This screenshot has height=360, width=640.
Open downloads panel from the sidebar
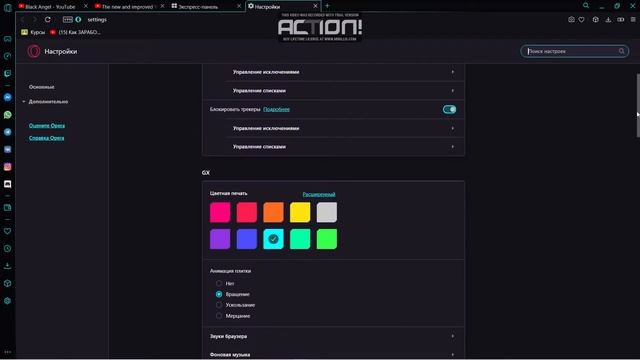(7, 266)
